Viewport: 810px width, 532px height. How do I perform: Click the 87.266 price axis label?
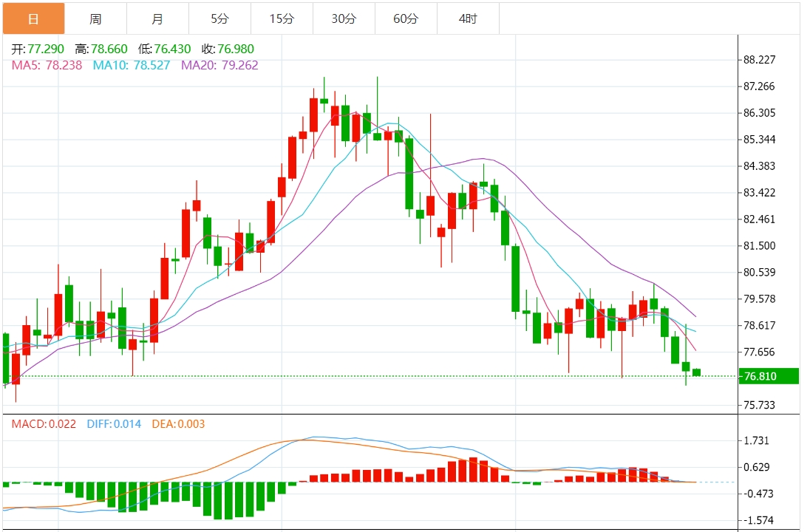point(760,86)
